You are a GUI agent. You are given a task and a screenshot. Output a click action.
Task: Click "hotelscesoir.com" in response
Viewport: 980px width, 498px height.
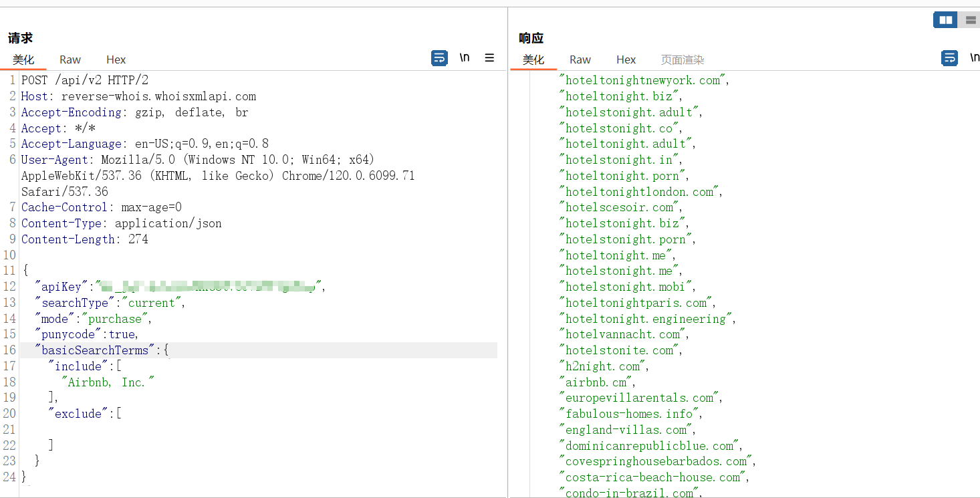point(620,207)
